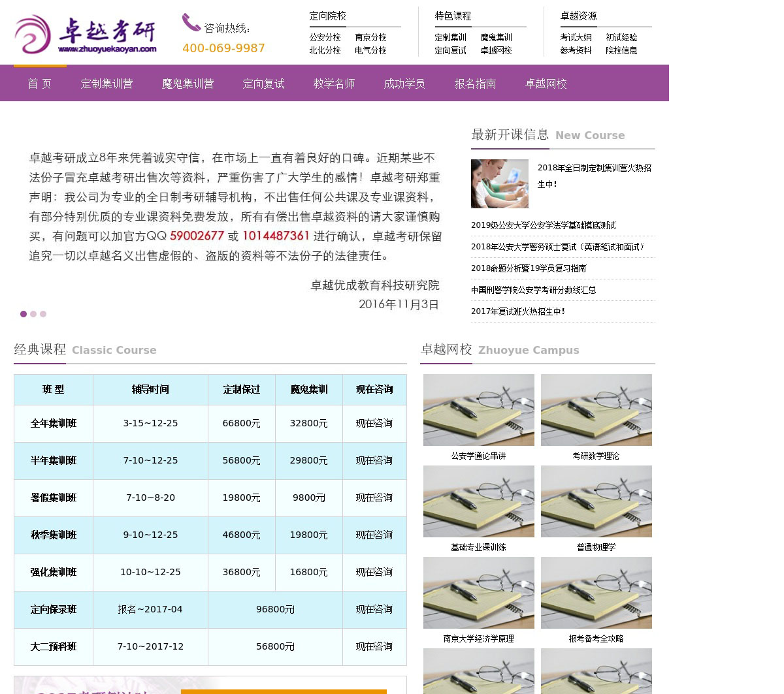Viewport: 784px width, 694px height.
Task: Click 现在咨询 for the 定向保录班 row
Action: [x=374, y=609]
